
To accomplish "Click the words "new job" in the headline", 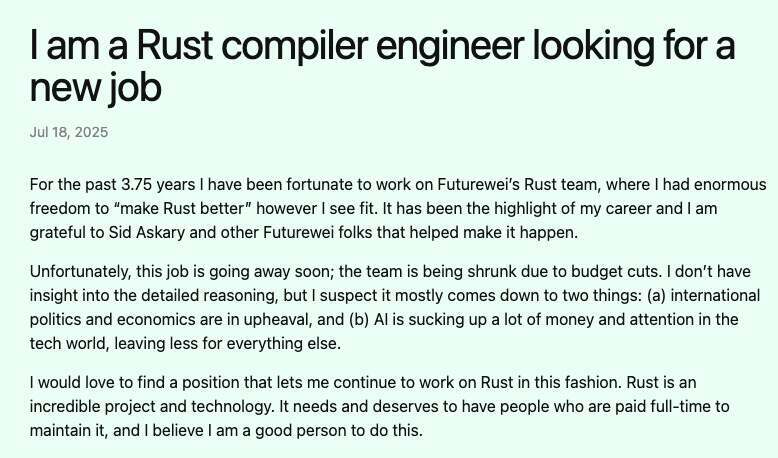I will (x=96, y=87).
